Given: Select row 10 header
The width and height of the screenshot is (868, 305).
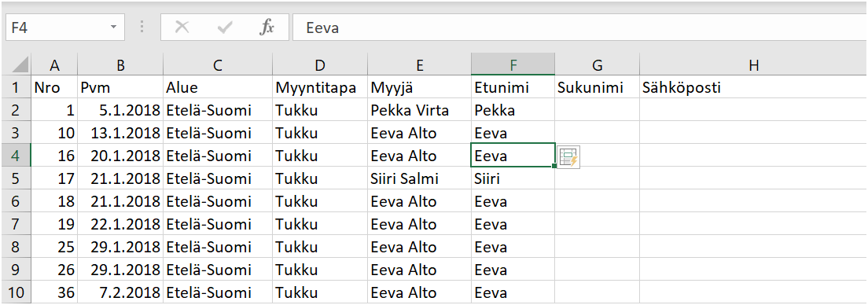Looking at the screenshot, I should (x=16, y=292).
